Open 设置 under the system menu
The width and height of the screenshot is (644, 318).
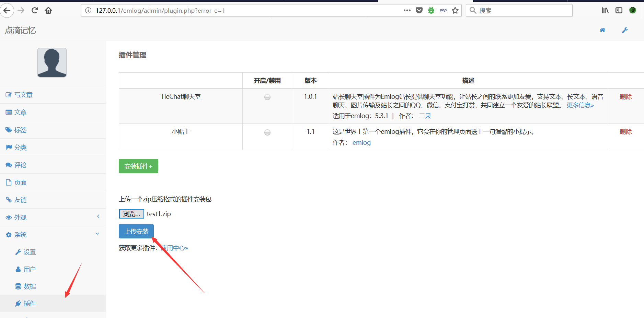53,252
